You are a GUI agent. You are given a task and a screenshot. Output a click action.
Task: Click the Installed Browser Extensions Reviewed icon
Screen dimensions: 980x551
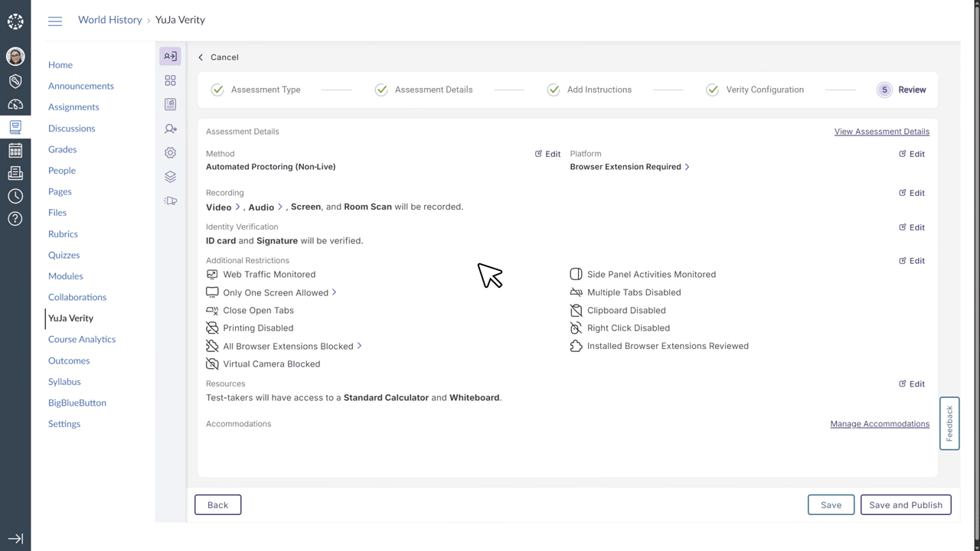[576, 346]
